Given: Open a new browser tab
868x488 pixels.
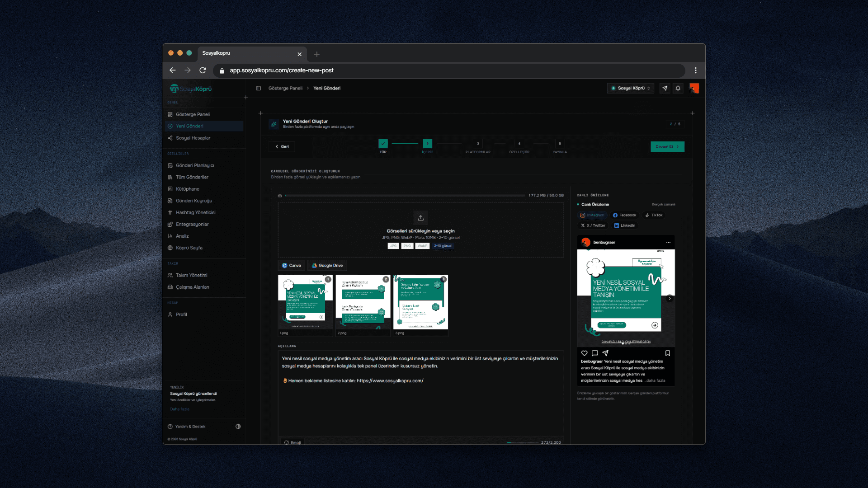Looking at the screenshot, I should [x=317, y=54].
